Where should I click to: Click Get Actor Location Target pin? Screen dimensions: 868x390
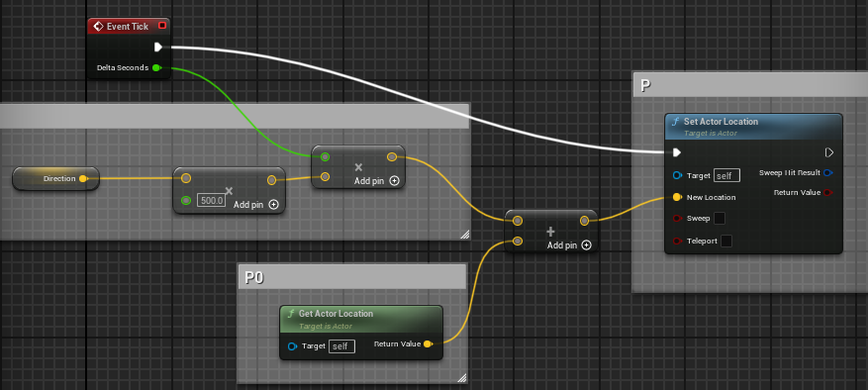tap(293, 346)
